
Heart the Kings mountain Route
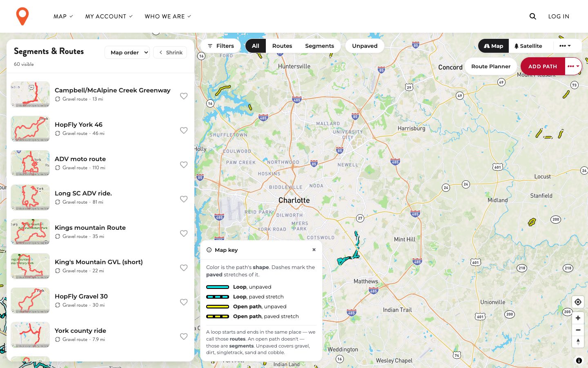pos(184,233)
